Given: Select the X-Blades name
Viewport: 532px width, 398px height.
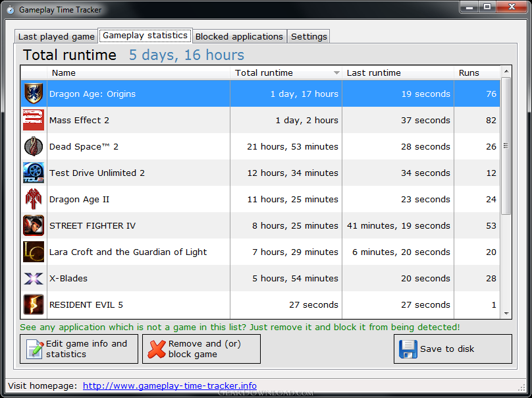Looking at the screenshot, I should (68, 279).
